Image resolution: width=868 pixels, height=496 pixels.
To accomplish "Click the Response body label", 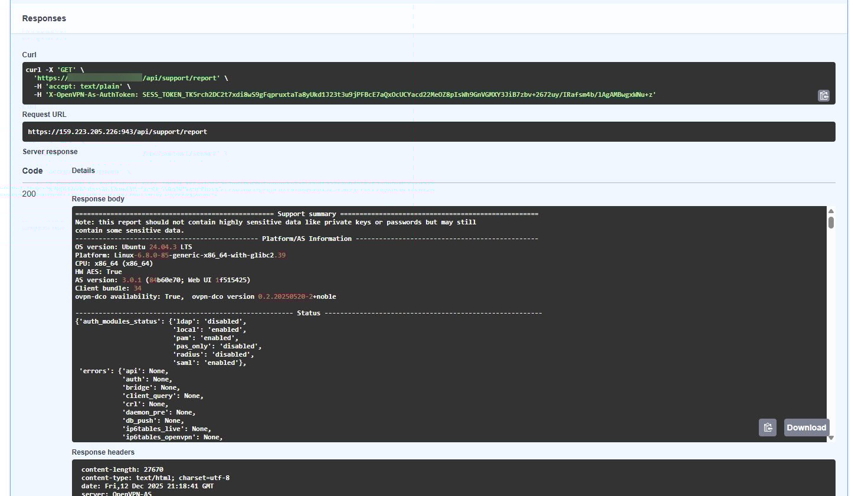I will (97, 199).
